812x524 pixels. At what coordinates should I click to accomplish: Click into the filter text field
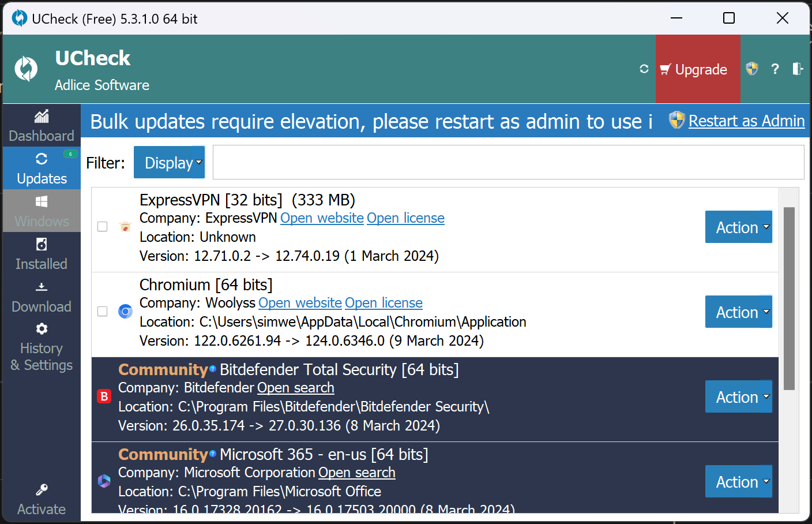tap(507, 163)
